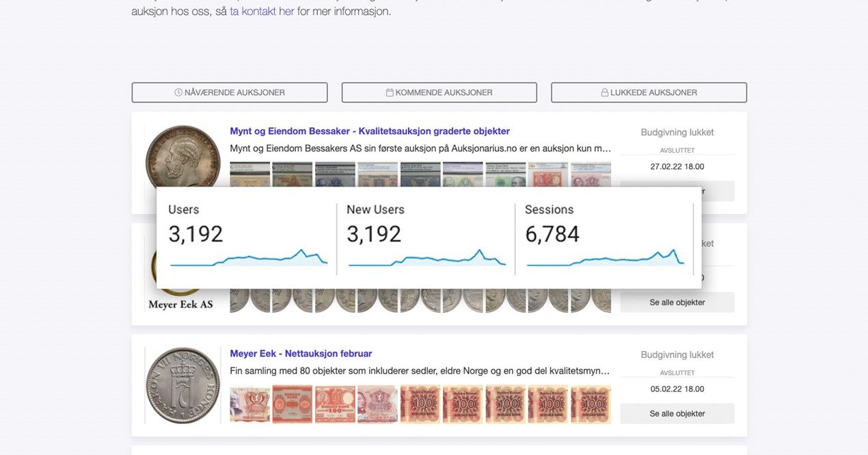Click the Haakon VII Norges coin image
The width and height of the screenshot is (868, 455).
(x=182, y=385)
